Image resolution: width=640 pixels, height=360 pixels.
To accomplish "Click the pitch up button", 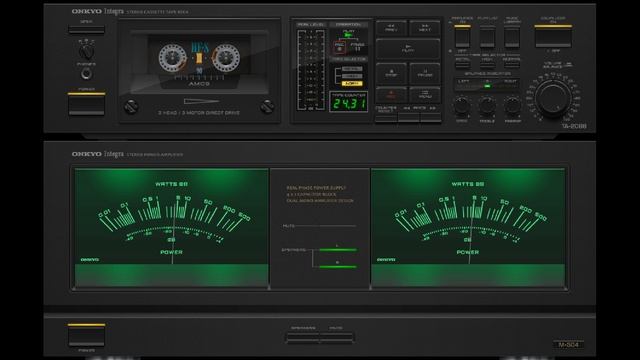I will coord(431,118).
